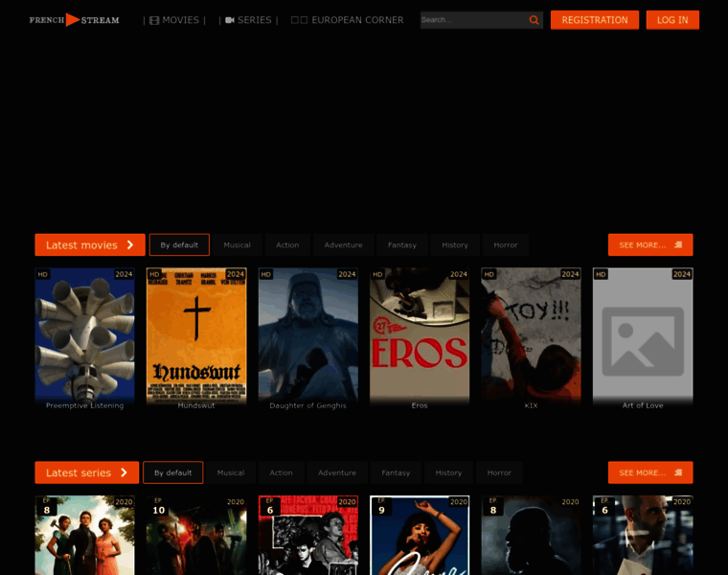Select Adventure filter in Latest series row
728x575 pixels.
point(337,472)
